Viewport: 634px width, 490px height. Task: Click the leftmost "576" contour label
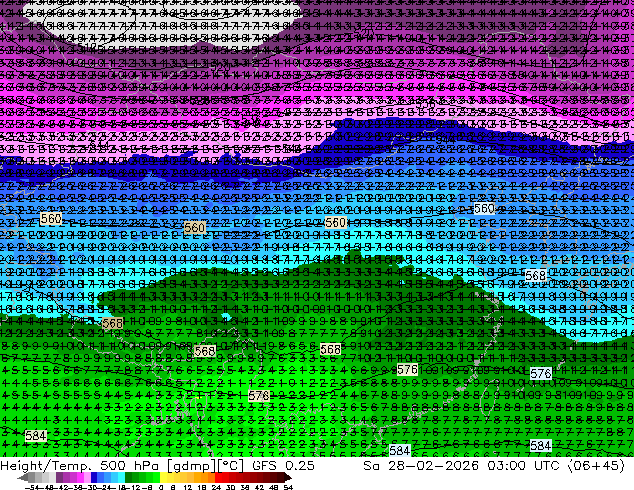(x=259, y=395)
